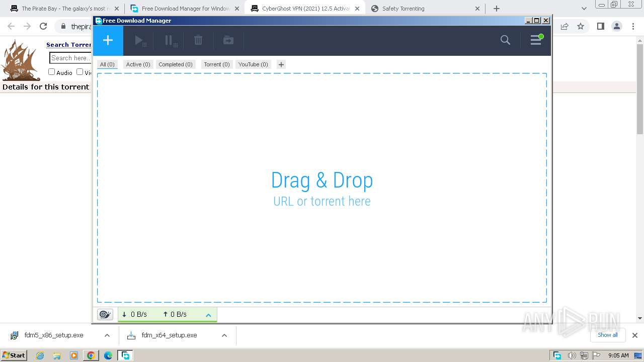Open Google Chrome from taskbar
Screen dimensions: 644x362
pos(91,355)
